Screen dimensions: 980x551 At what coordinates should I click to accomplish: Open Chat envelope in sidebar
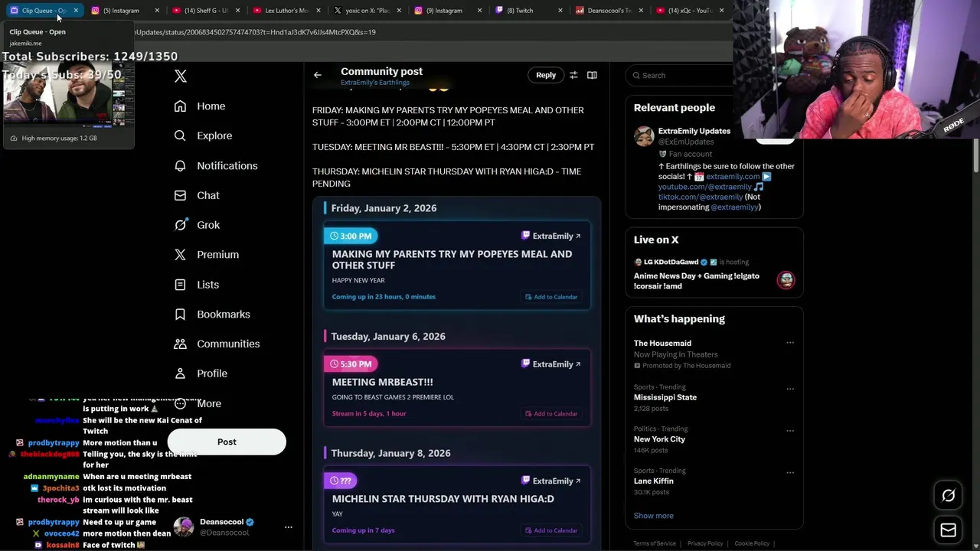pyautogui.click(x=180, y=195)
